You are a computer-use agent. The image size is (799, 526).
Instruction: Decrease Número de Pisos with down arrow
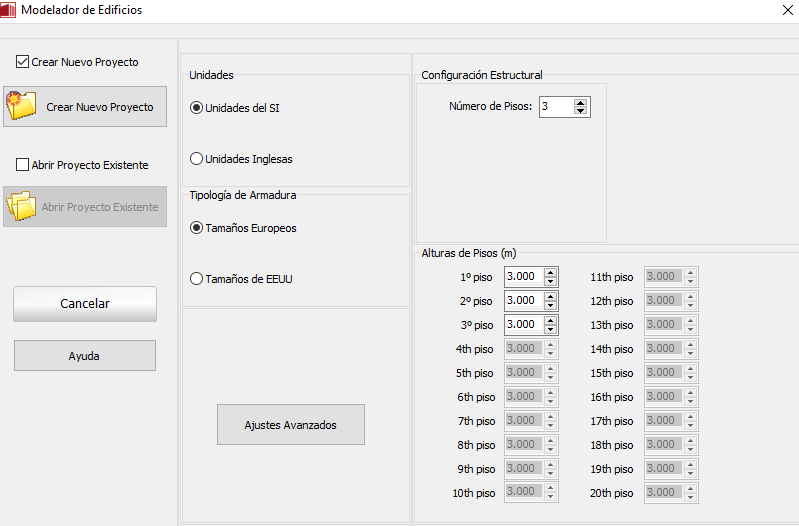pyautogui.click(x=581, y=111)
